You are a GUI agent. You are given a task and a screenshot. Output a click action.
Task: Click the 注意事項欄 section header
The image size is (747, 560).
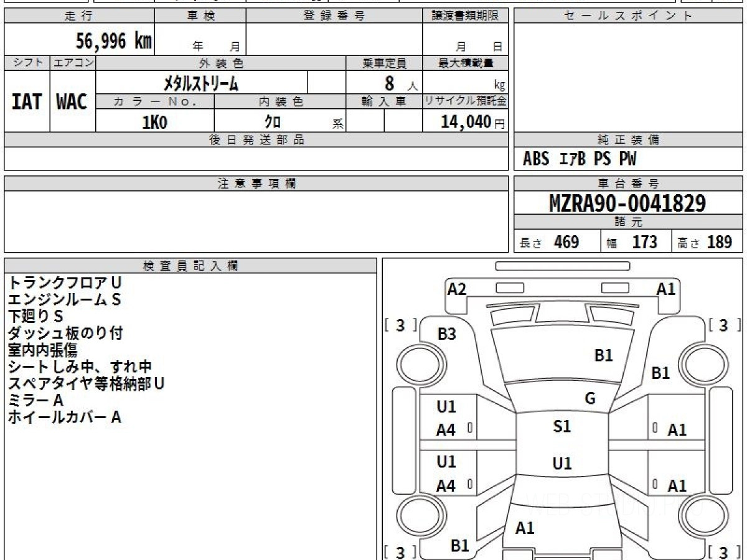click(x=256, y=184)
